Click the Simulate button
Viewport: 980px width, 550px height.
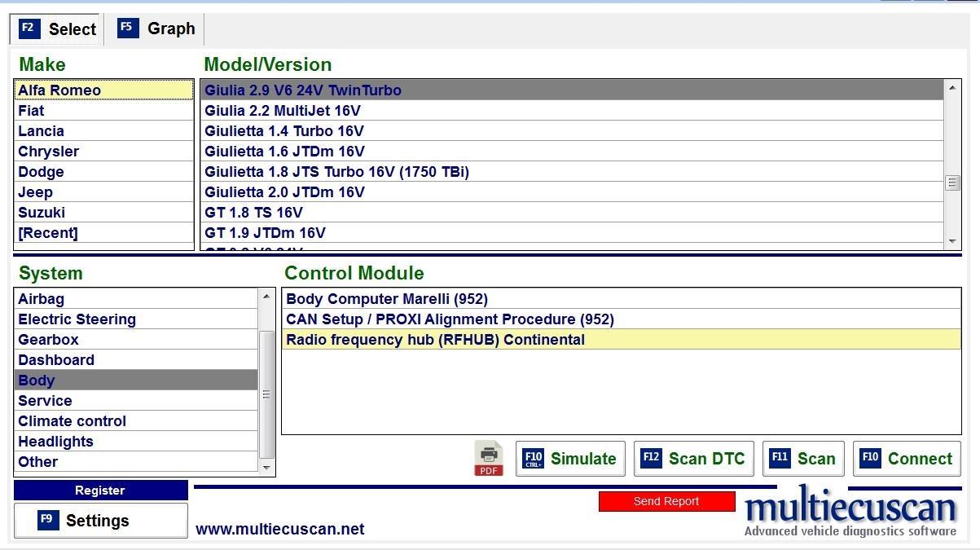pyautogui.click(x=570, y=459)
